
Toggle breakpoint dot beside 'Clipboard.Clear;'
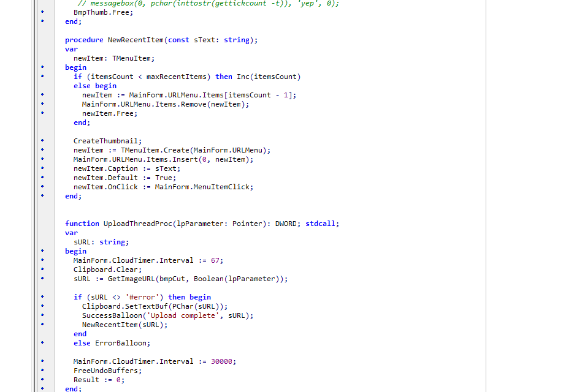(42, 269)
